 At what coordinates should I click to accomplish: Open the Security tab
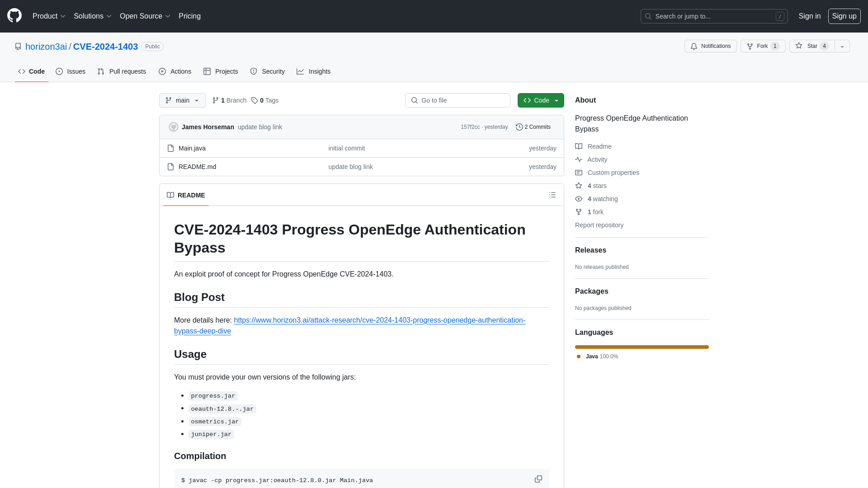267,71
